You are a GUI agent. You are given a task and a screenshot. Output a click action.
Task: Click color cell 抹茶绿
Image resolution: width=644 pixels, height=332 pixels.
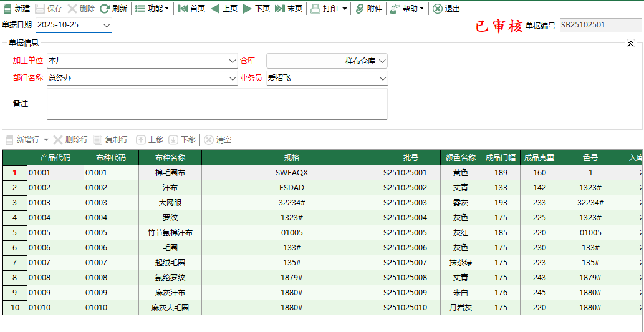461,263
